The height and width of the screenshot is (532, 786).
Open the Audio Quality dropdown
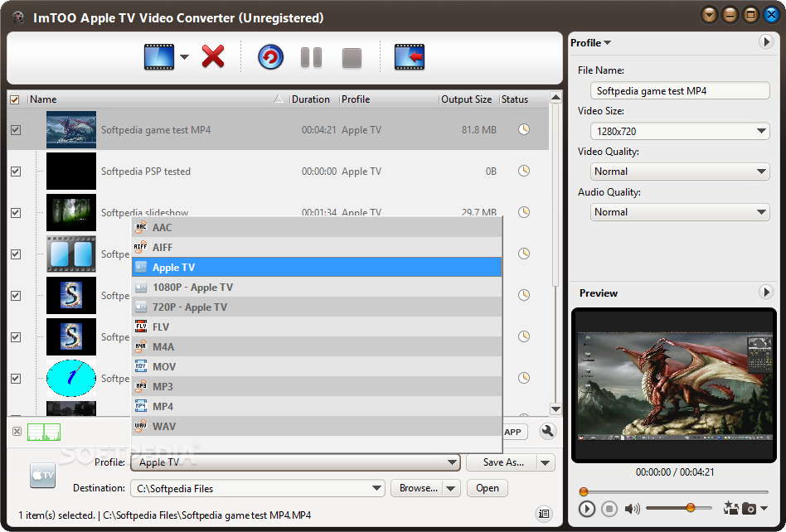[680, 212]
